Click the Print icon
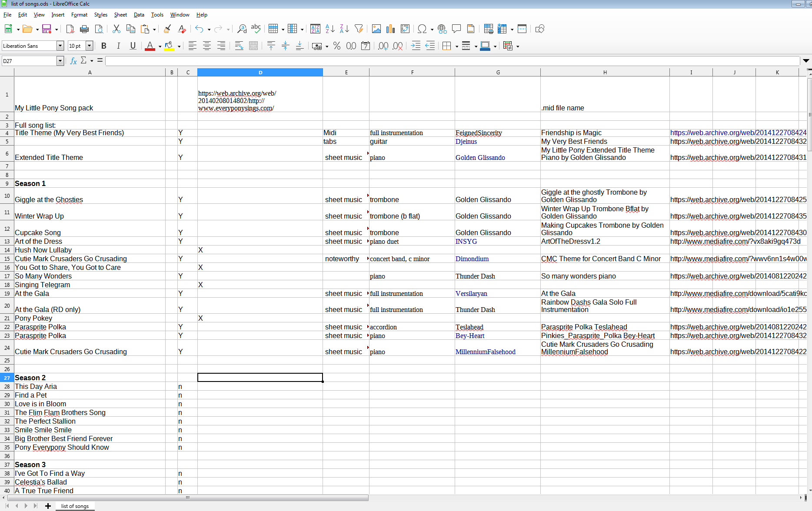Screen dimensions: 812x511 pyautogui.click(x=84, y=29)
